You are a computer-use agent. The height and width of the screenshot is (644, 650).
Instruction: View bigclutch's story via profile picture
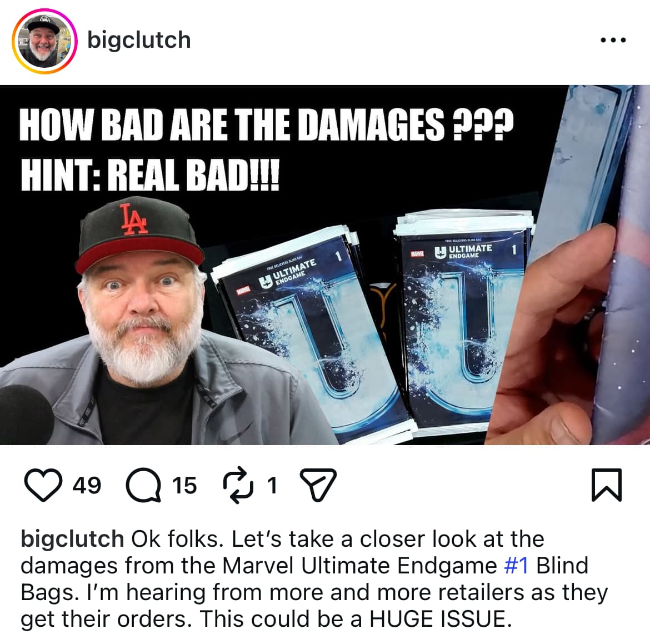(x=44, y=41)
